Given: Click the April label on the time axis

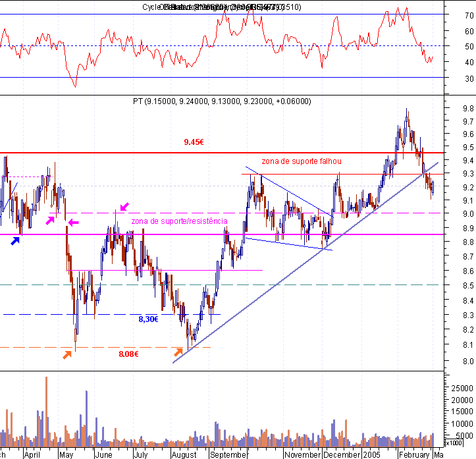Looking at the screenshot, I should coord(32,454).
